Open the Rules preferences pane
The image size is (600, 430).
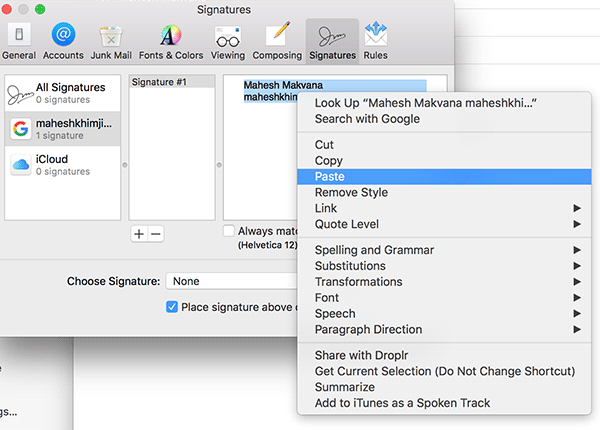point(375,41)
